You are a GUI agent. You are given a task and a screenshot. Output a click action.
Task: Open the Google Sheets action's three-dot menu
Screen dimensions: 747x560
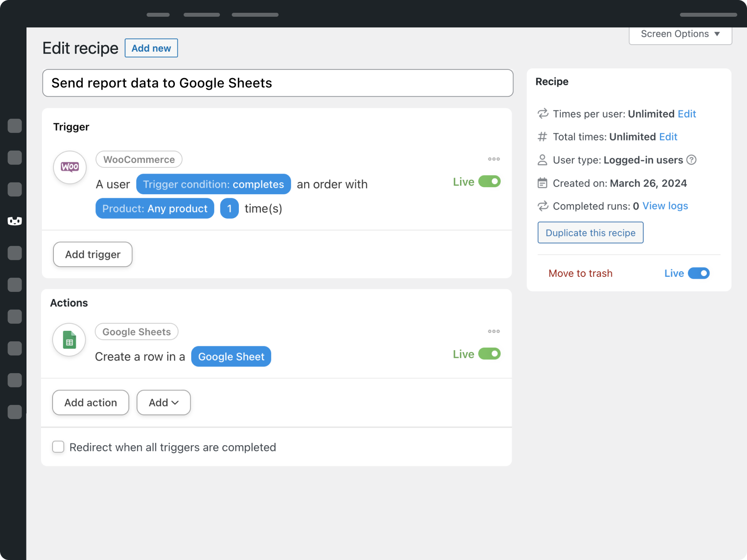[x=494, y=331]
